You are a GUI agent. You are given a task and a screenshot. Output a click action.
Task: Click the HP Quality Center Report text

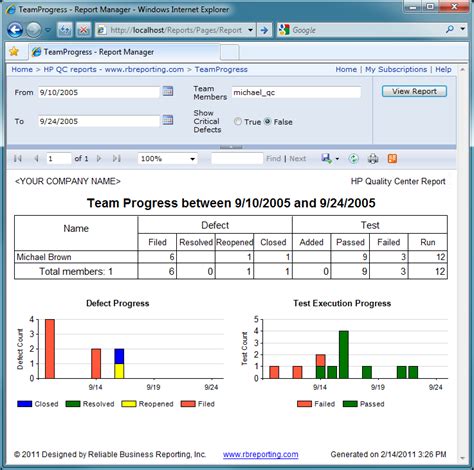pos(398,181)
